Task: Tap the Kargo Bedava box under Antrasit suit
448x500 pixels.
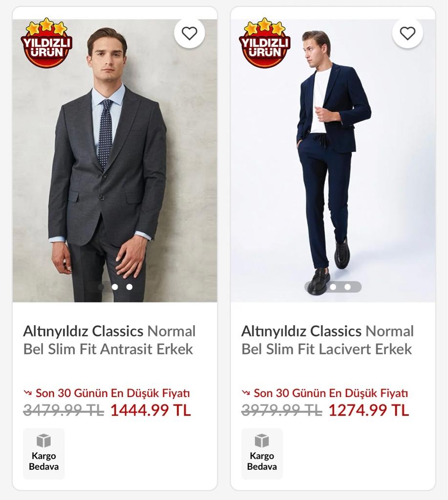Action: pyautogui.click(x=44, y=454)
